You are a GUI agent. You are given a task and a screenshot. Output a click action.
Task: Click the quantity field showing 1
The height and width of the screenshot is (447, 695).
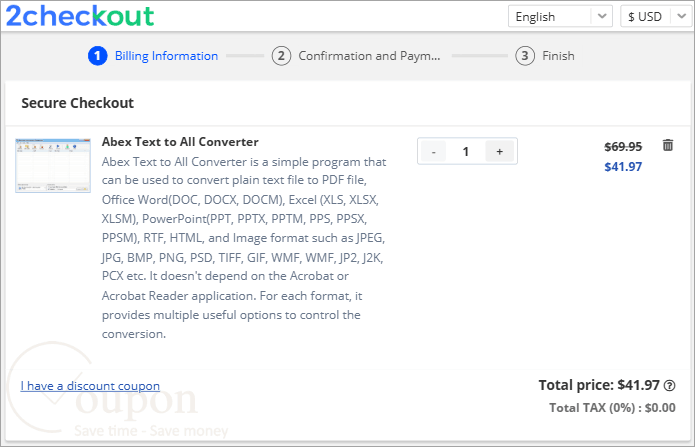[465, 151]
